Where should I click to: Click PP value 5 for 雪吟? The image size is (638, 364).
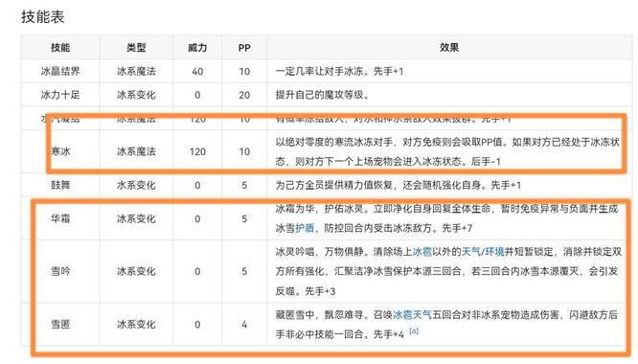click(x=244, y=271)
